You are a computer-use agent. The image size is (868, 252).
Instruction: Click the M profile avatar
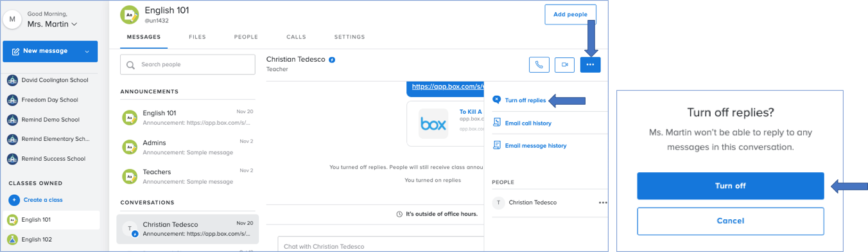tap(12, 19)
